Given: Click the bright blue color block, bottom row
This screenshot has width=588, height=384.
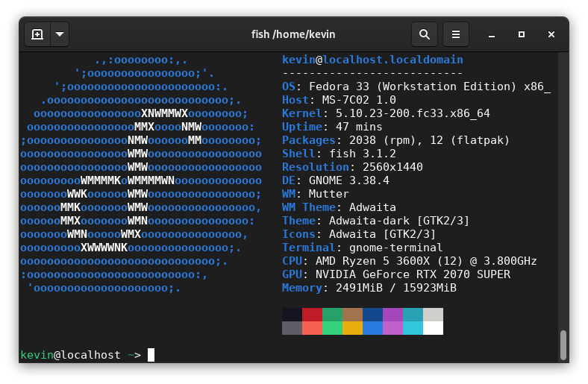Looking at the screenshot, I should (373, 328).
